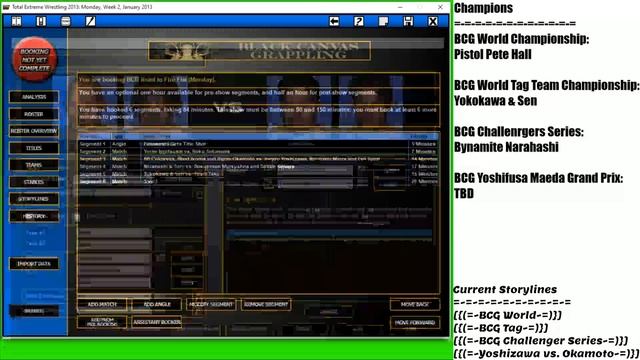This screenshot has width=640, height=360.
Task: Click the Modify Segment button
Action: (x=211, y=304)
